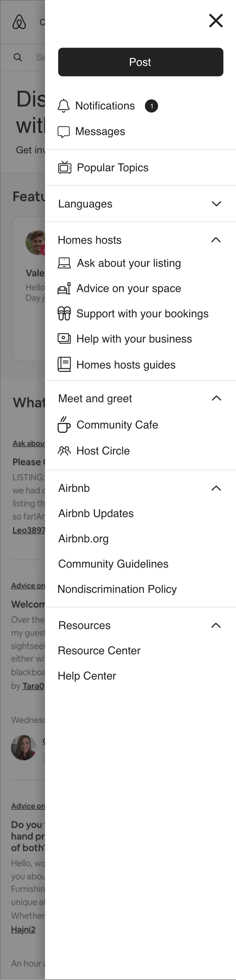This screenshot has height=980, width=236.
Task: Click the Community Cafe coffee cup icon
Action: [x=64, y=424]
